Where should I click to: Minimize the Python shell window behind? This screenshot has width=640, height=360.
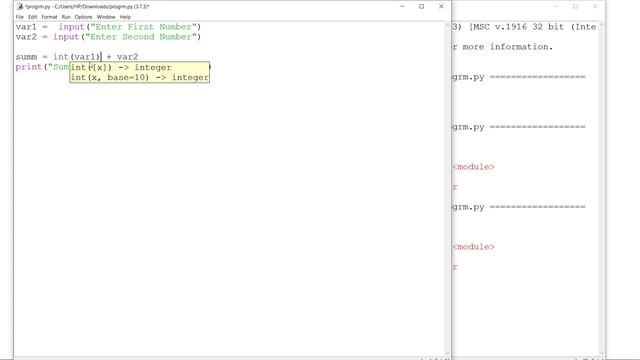(556, 7)
